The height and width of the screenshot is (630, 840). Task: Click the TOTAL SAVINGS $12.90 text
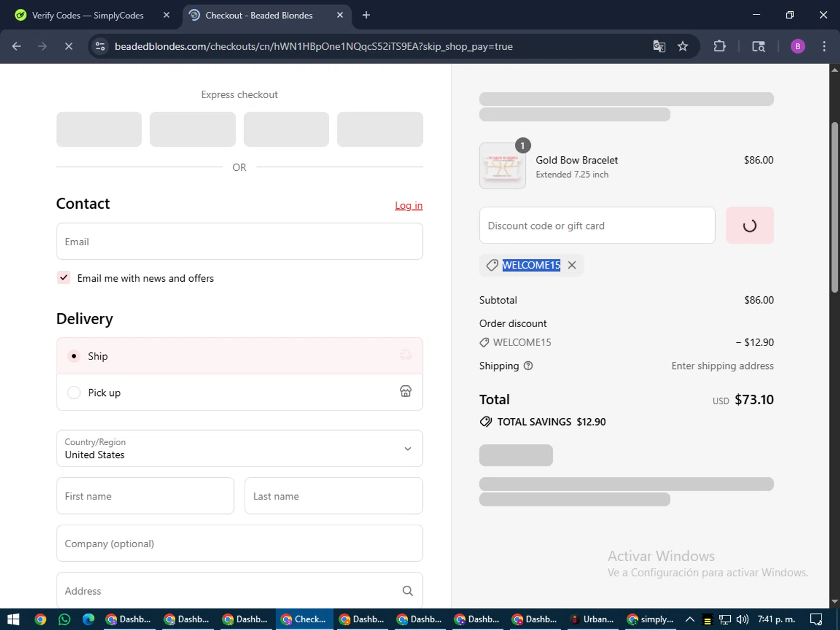[551, 422]
